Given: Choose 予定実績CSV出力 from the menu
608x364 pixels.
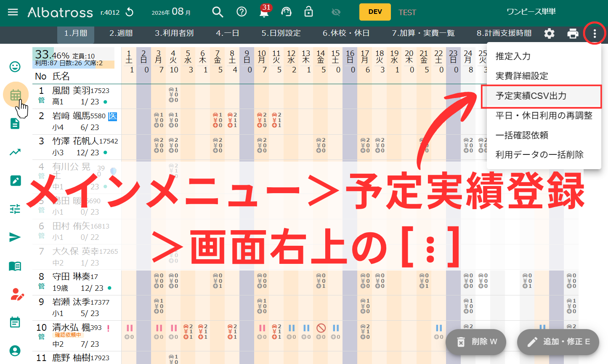Looking at the screenshot, I should click(544, 96).
